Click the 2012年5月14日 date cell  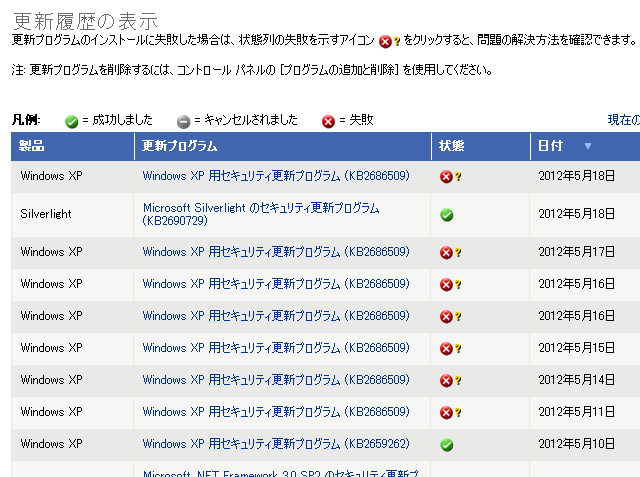(x=576, y=379)
